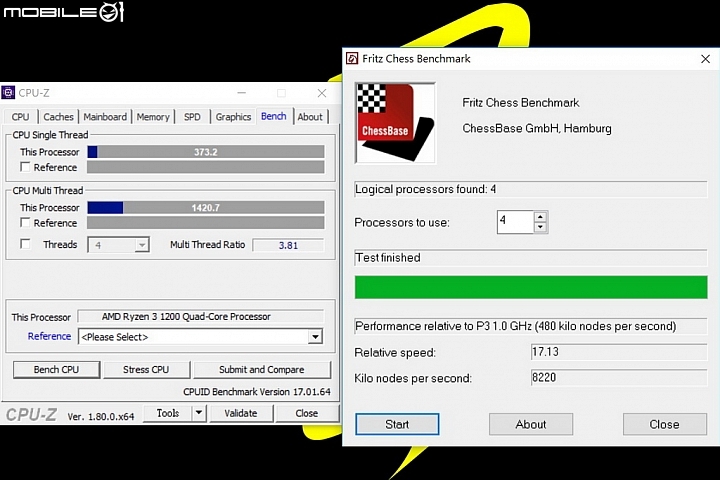Click the CPU-Z title bar icon
This screenshot has width=720, height=480.
(8, 93)
